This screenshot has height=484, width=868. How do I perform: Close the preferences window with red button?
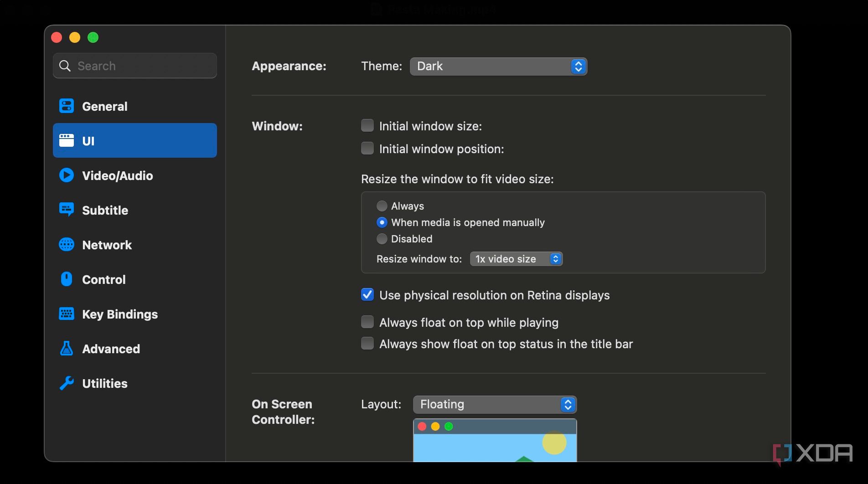tap(57, 37)
